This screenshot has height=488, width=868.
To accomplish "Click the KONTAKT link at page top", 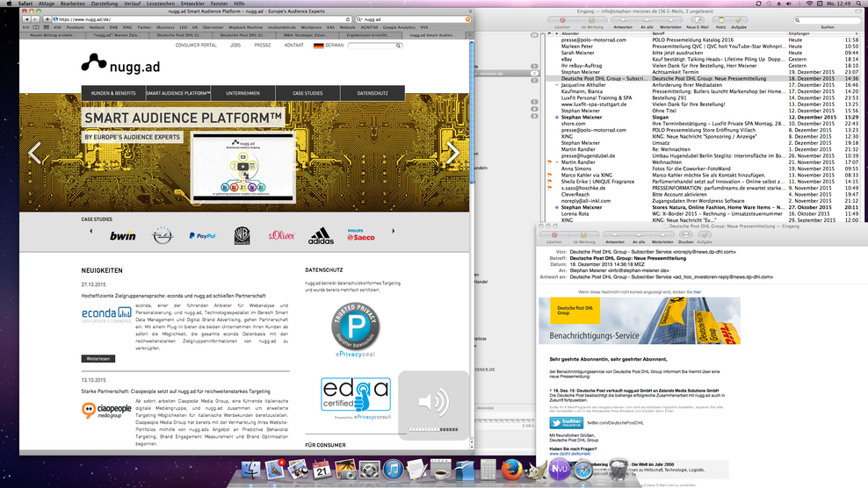I will [x=294, y=46].
